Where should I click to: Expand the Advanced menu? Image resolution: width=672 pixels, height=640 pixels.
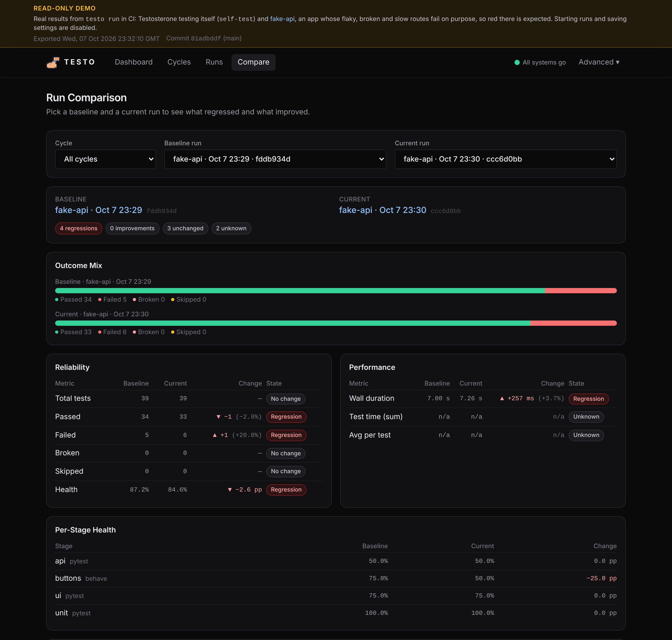(599, 62)
